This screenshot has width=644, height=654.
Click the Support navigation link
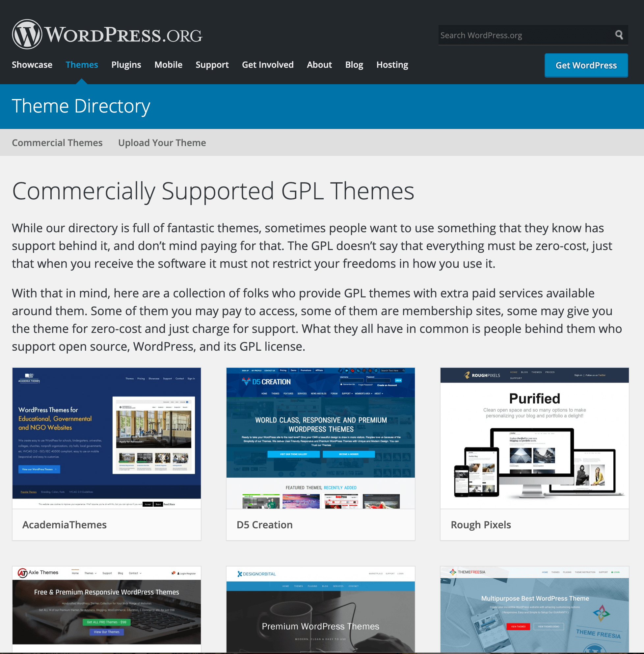tap(212, 64)
